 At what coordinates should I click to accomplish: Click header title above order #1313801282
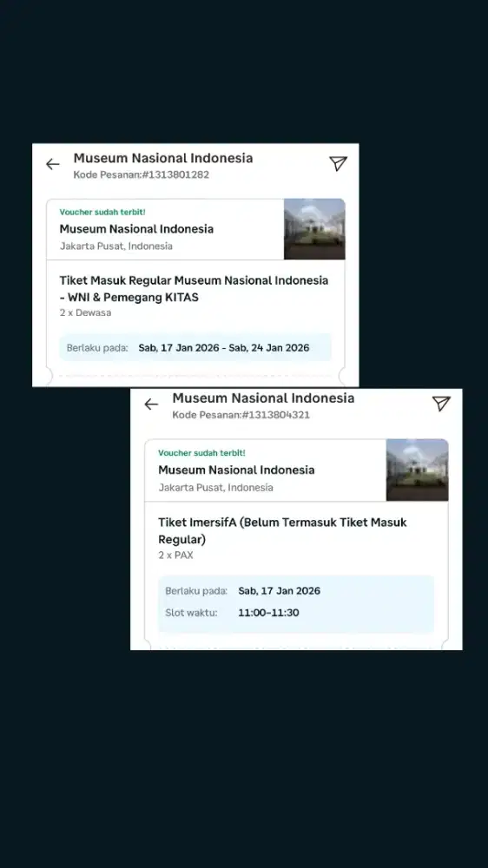click(x=163, y=158)
